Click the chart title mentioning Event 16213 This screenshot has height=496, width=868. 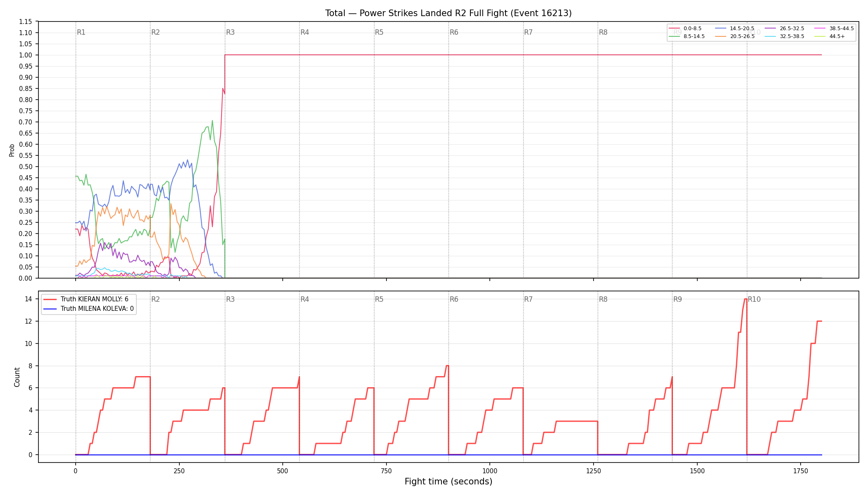click(x=448, y=13)
